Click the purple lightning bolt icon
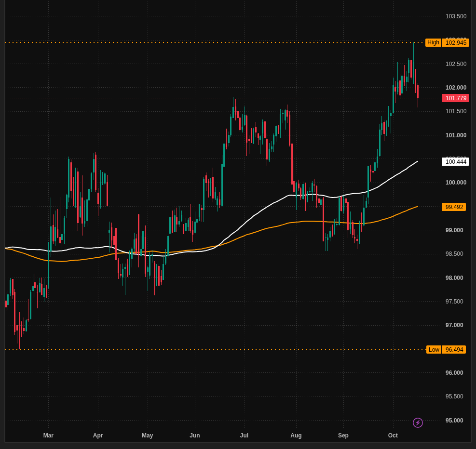This screenshot has height=449, width=476. [x=418, y=423]
